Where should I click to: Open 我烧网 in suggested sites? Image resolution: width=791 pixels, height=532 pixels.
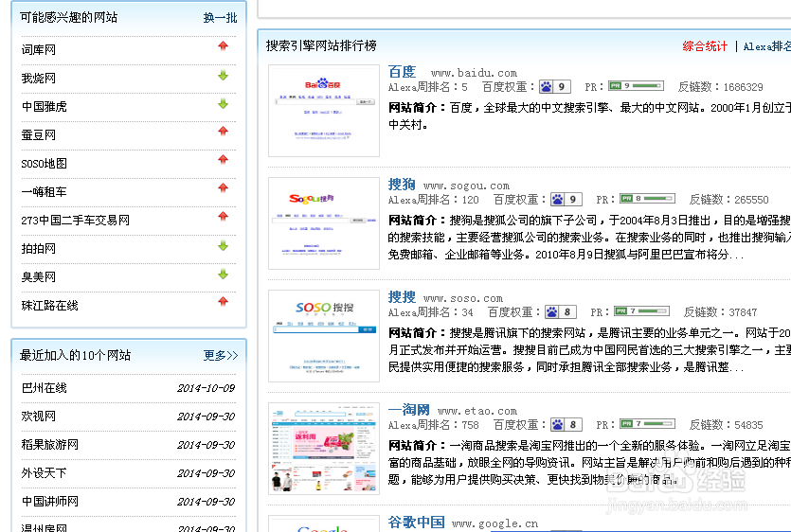click(38, 79)
